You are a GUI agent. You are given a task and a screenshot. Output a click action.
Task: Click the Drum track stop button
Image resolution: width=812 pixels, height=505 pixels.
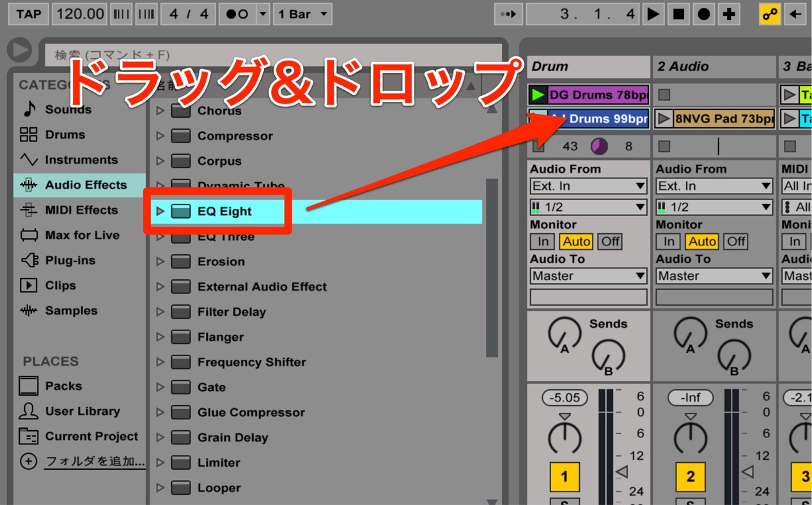[x=538, y=146]
